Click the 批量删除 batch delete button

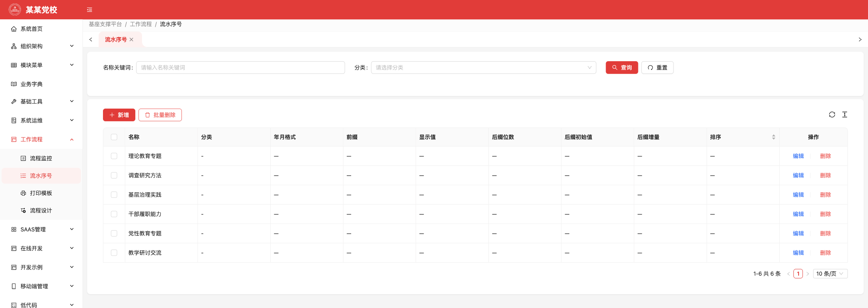coord(160,115)
